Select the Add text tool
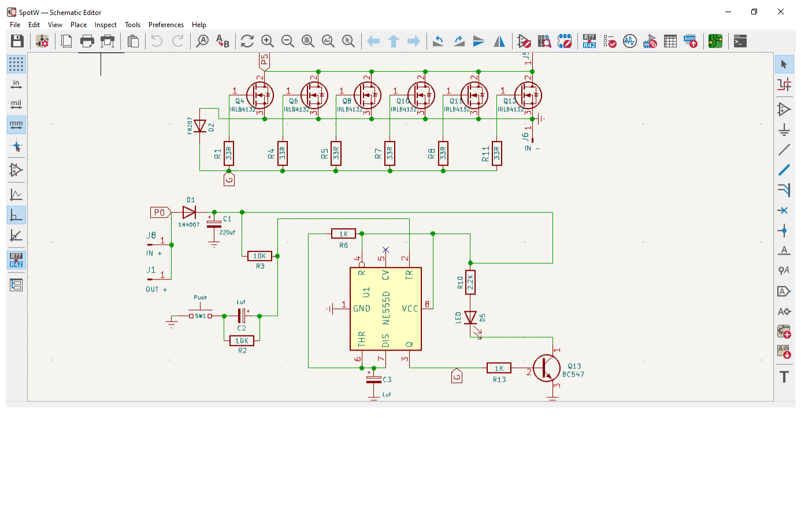Image resolution: width=801 pixels, height=532 pixels. [784, 377]
